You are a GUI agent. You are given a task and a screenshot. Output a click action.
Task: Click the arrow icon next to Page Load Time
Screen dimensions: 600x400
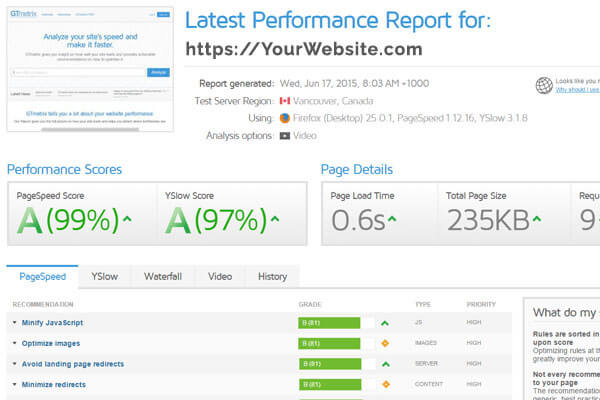pyautogui.click(x=391, y=219)
